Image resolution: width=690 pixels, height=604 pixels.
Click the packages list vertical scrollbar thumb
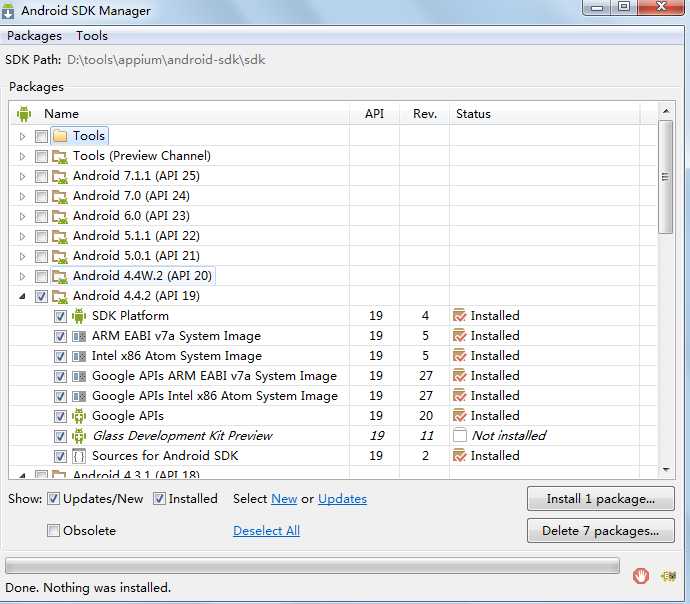click(x=666, y=177)
